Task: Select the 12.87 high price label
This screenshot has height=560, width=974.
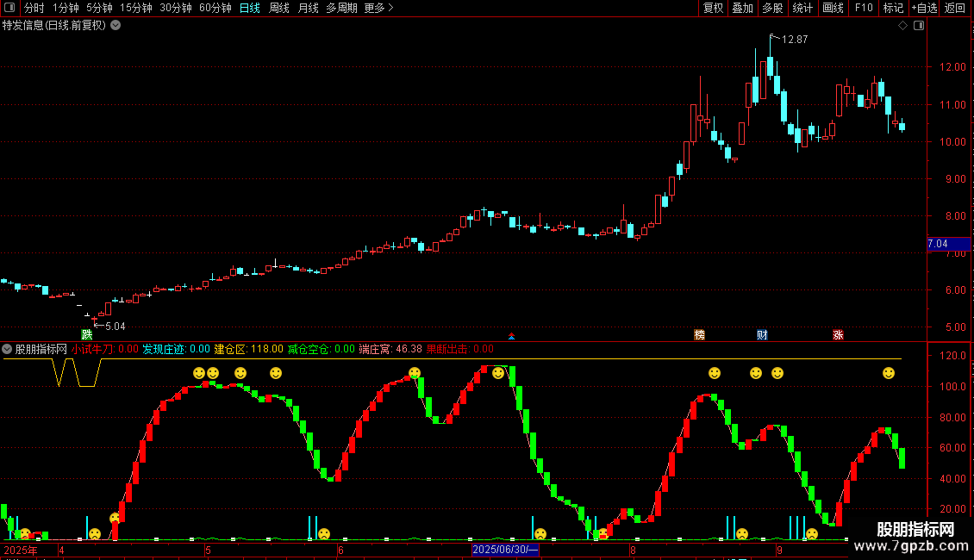Action: tap(795, 39)
